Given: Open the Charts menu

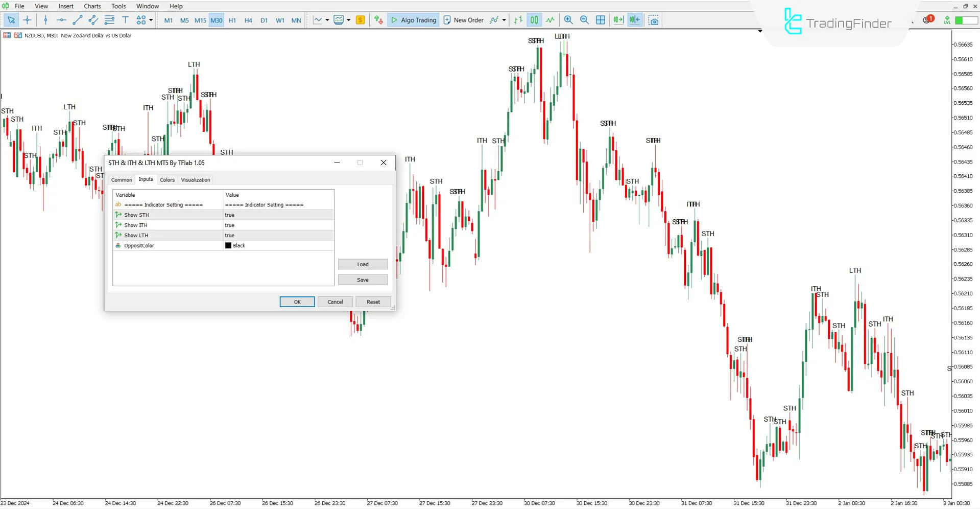Looking at the screenshot, I should click(92, 6).
